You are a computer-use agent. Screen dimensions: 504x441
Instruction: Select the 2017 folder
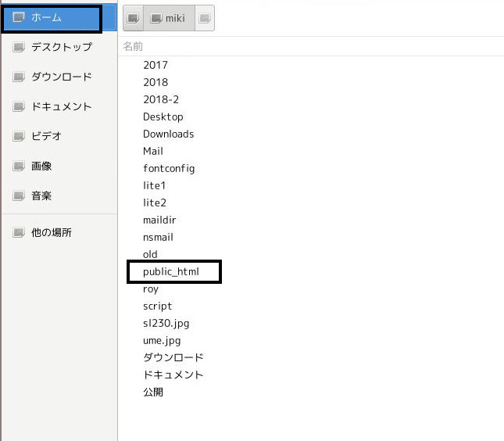click(310, 65)
